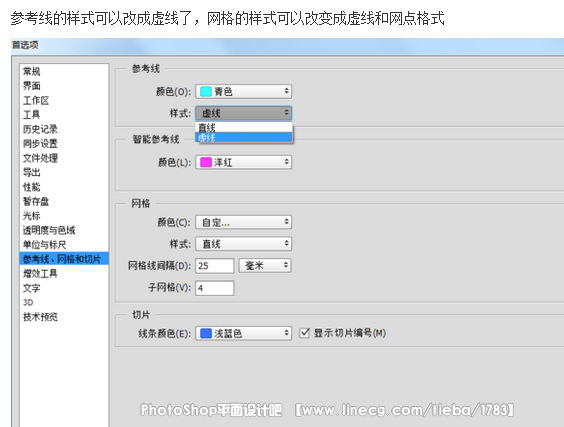The image size is (564, 427).
Task: Click the cyan guides color swatch
Action: click(x=206, y=91)
